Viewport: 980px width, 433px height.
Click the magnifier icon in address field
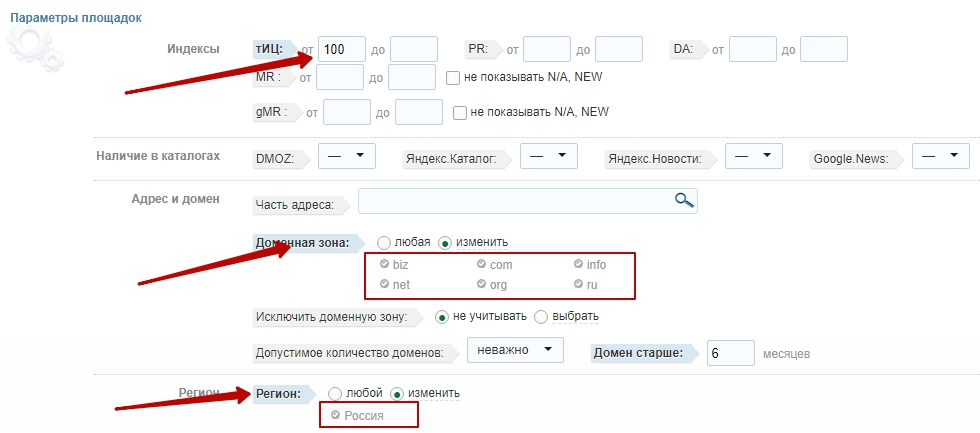point(684,200)
